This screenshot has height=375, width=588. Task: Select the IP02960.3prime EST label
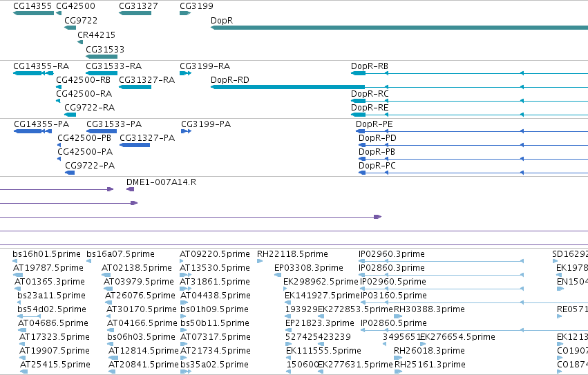392,254
